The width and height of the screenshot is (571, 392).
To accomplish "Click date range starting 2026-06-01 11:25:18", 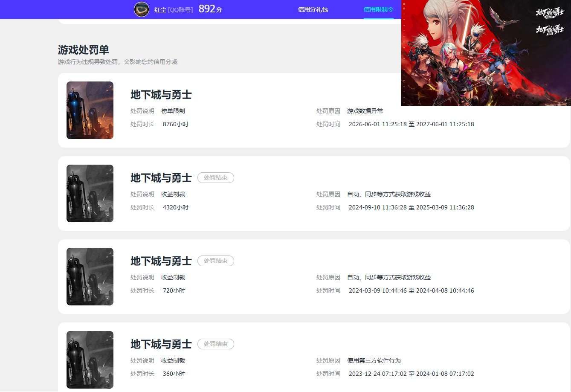I will pyautogui.click(x=412, y=124).
